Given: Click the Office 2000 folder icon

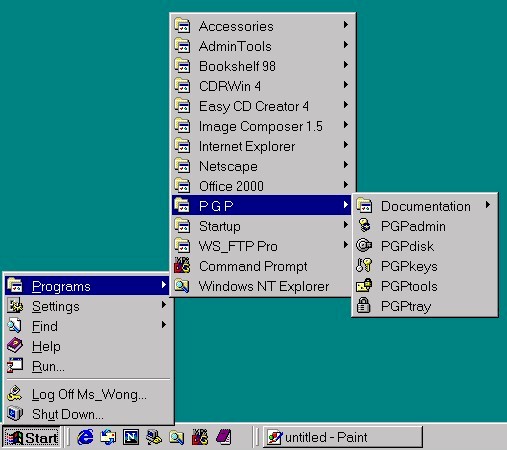Looking at the screenshot, I should pos(182,186).
